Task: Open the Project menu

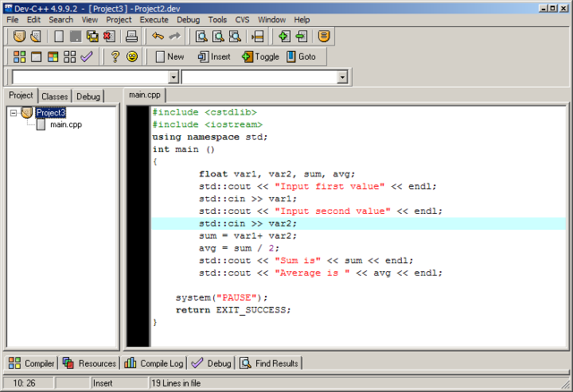Action: tap(119, 20)
